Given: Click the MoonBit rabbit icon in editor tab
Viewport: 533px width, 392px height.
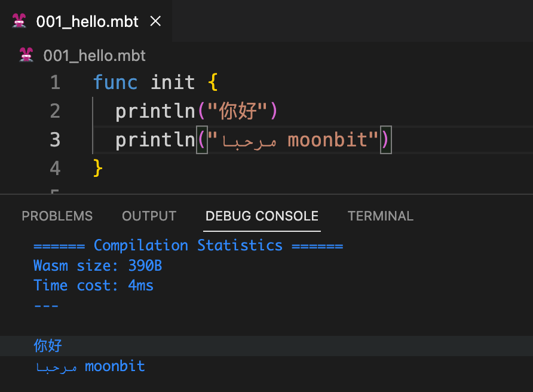Looking at the screenshot, I should (x=20, y=22).
